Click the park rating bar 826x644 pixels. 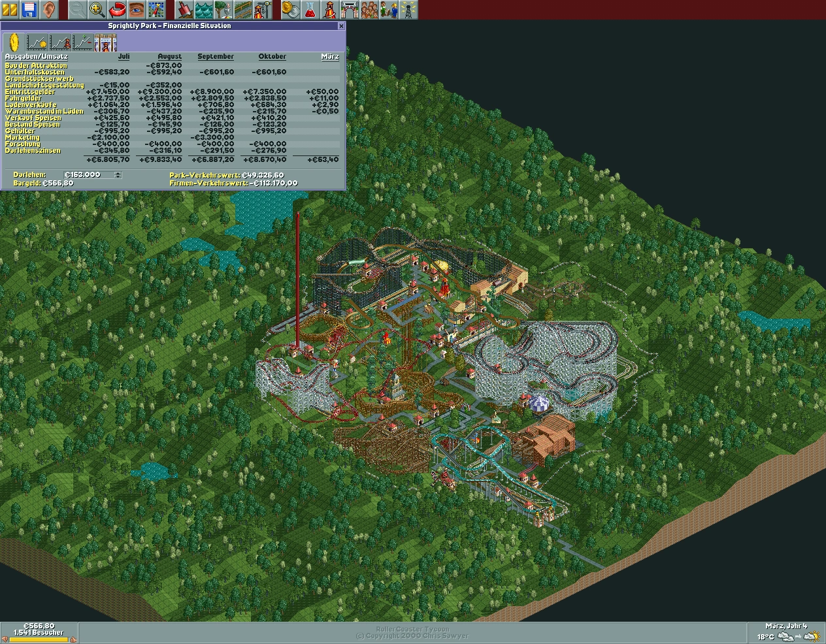pos(39,639)
